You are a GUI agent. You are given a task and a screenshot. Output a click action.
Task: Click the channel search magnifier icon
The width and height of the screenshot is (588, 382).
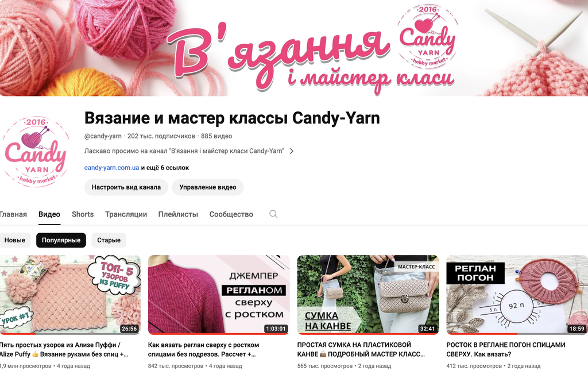coord(273,214)
